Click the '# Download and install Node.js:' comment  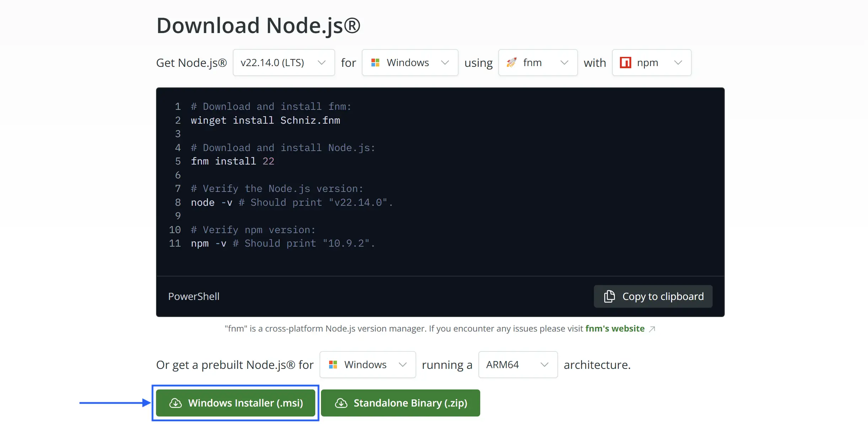[283, 148]
